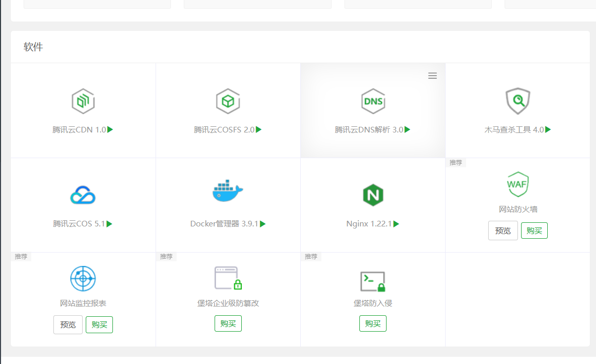Click green play arrow next to Nginx 1.22.1
This screenshot has width=596, height=364.
pyautogui.click(x=396, y=224)
